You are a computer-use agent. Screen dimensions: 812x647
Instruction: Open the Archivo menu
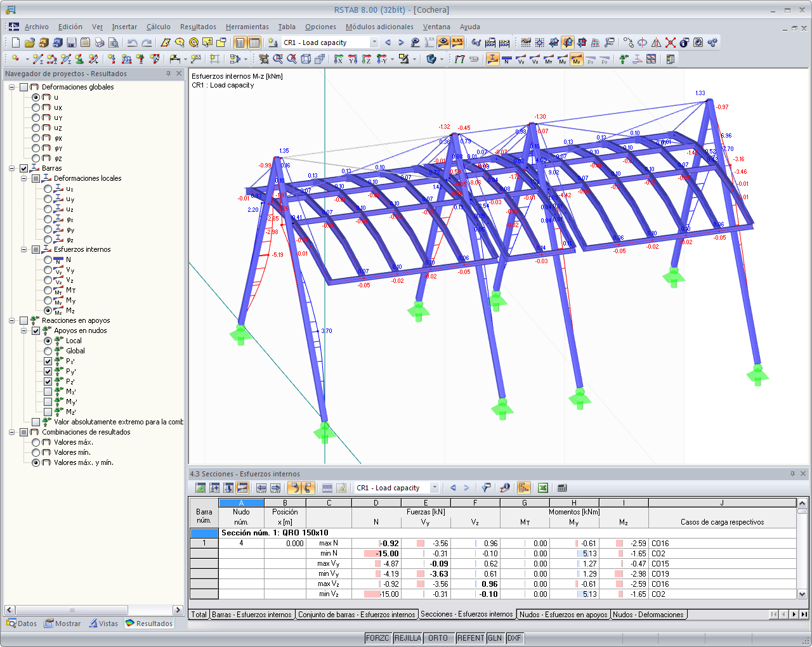pos(37,27)
